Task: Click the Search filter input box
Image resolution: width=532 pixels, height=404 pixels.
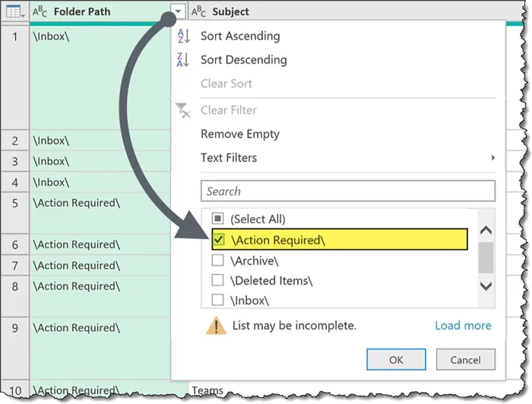Action: click(347, 191)
